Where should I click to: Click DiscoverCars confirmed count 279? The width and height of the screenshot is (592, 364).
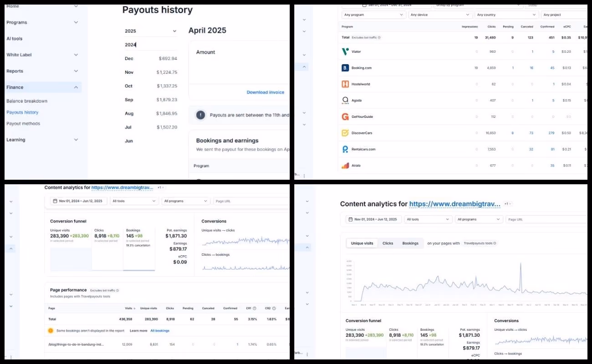[551, 133]
